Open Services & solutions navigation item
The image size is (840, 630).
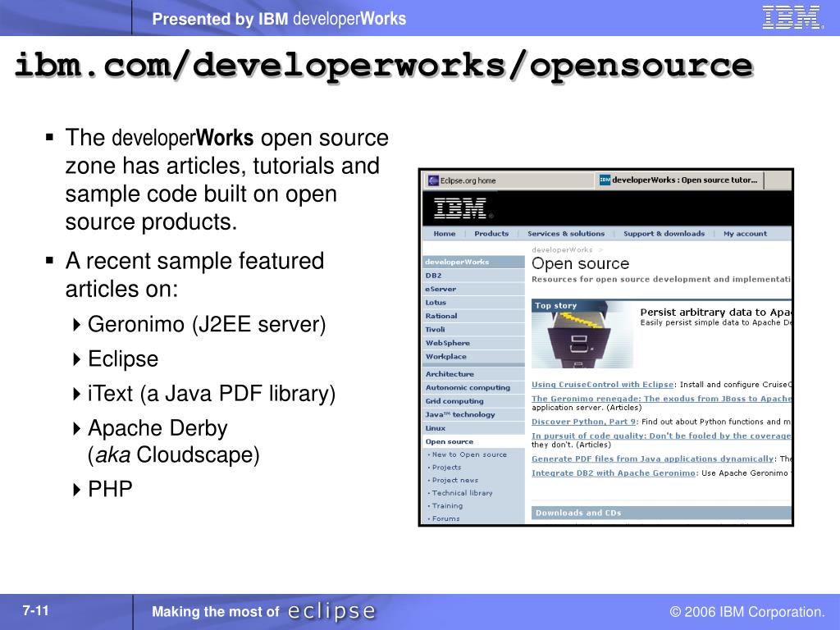pos(566,234)
